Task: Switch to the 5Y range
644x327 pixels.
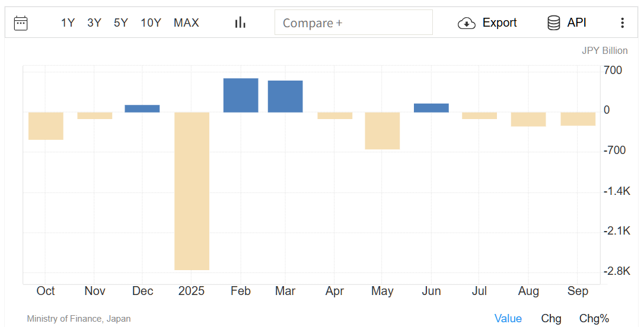Action: [x=121, y=23]
